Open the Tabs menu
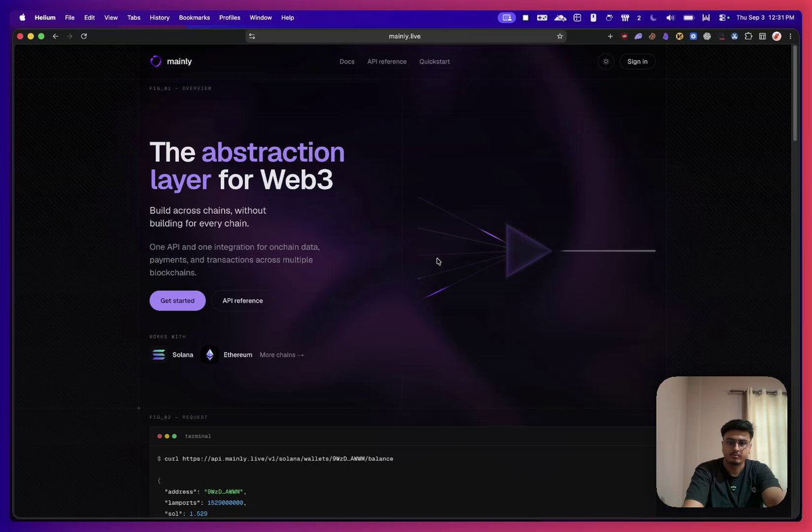Screen dimensions: 812x532 point(133,18)
